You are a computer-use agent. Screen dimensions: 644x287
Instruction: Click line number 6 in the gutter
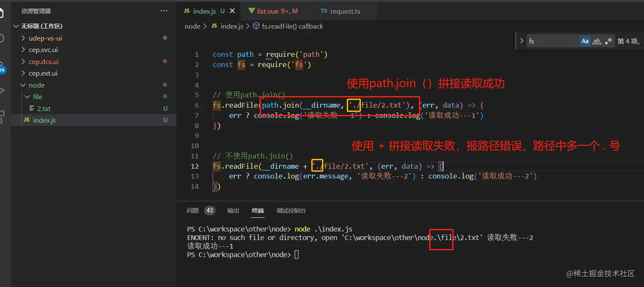[197, 105]
